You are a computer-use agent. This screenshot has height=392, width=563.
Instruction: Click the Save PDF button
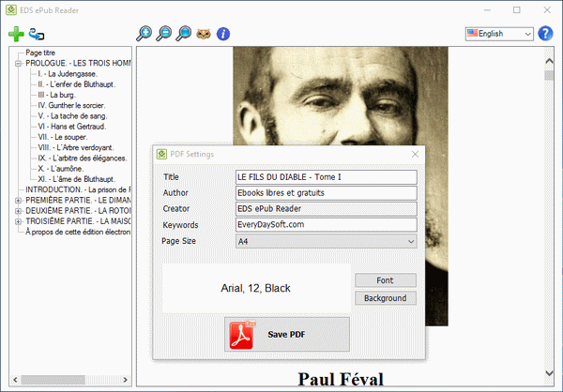point(287,334)
